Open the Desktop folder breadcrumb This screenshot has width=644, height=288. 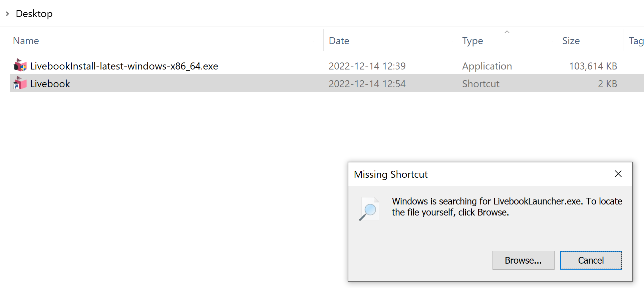pyautogui.click(x=34, y=14)
